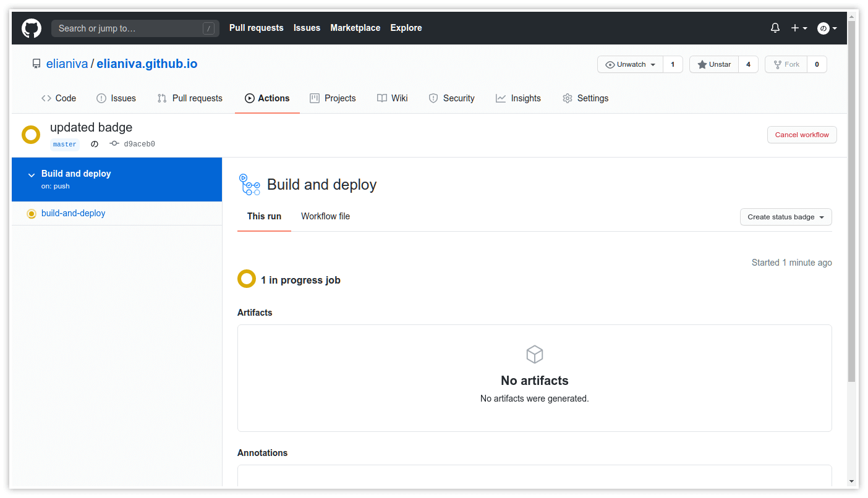This screenshot has height=498, width=868.
Task: Click the push event icon next to master
Action: click(94, 143)
